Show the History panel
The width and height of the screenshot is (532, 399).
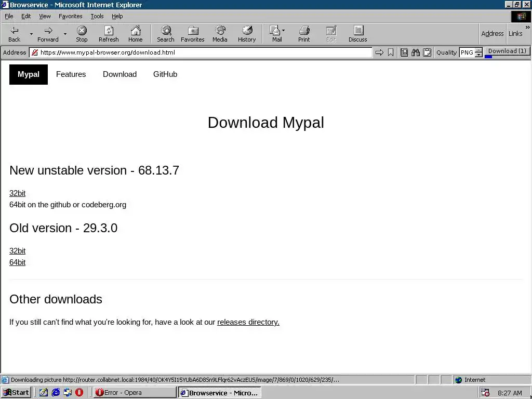[247, 34]
